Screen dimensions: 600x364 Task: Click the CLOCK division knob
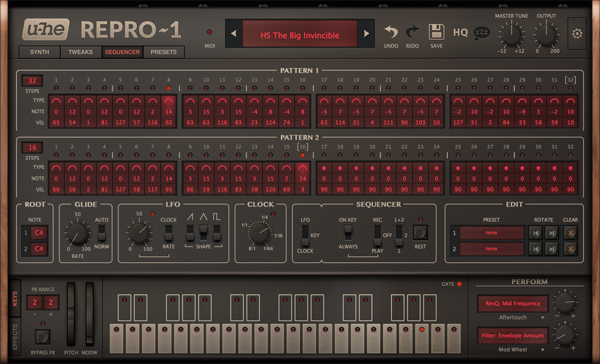(259, 233)
